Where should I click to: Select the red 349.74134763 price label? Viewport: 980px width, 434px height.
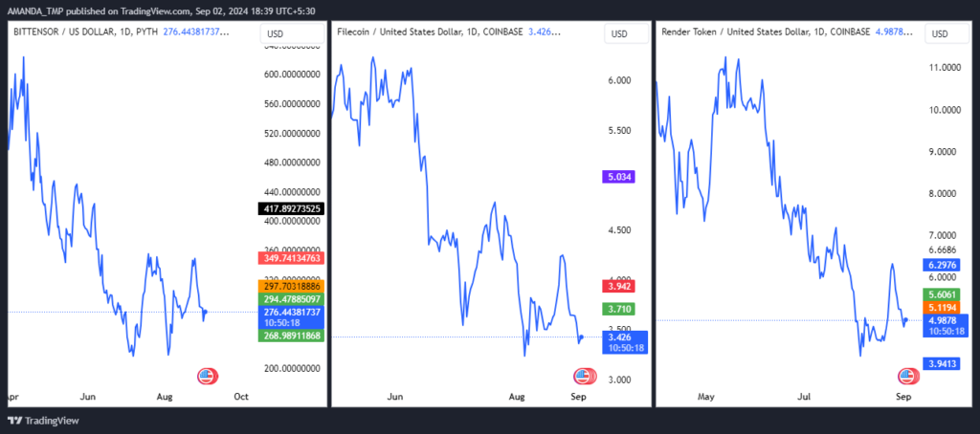[291, 257]
